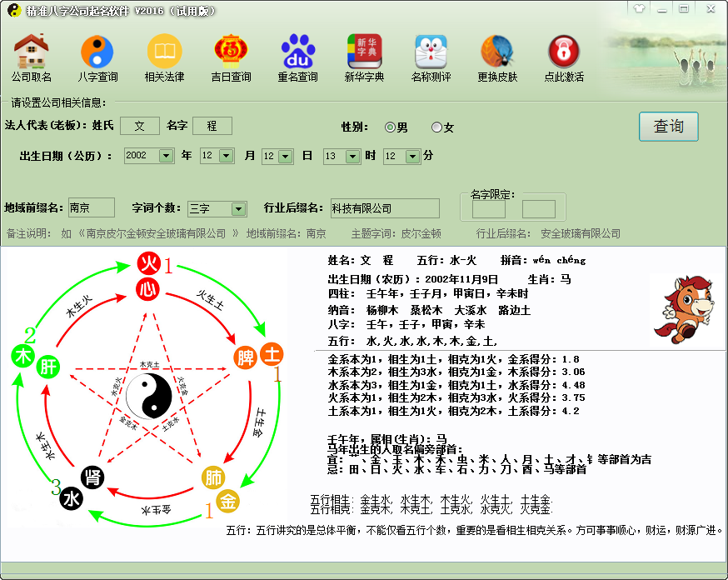
Task: Click the 姓氏 surname input field
Action: [140, 126]
